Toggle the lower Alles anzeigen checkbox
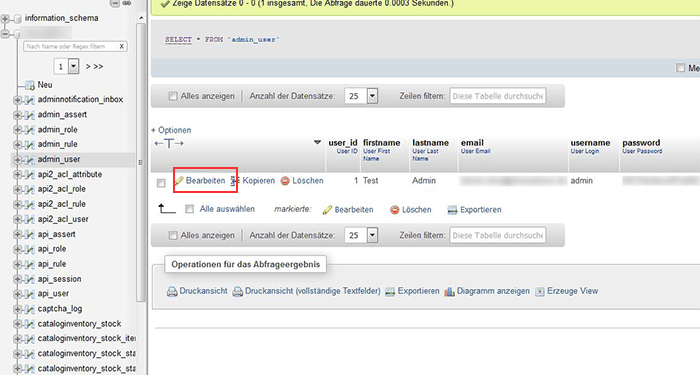This screenshot has width=700, height=375. click(173, 235)
